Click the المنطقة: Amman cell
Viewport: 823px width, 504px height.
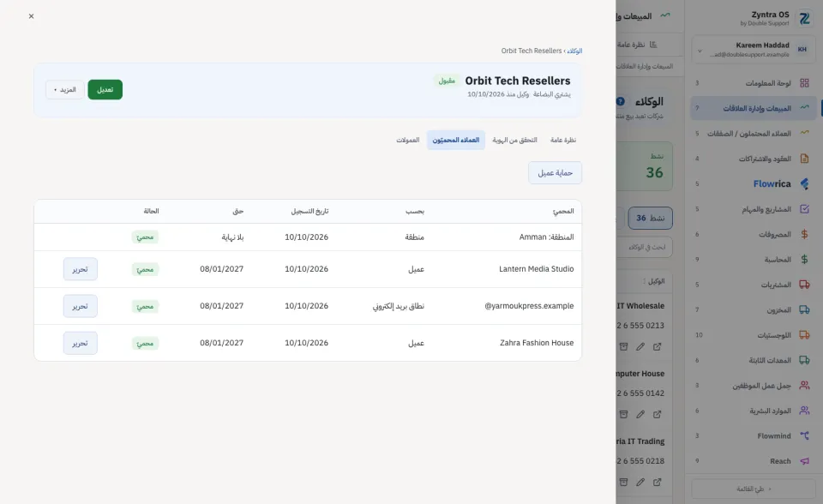coord(546,237)
